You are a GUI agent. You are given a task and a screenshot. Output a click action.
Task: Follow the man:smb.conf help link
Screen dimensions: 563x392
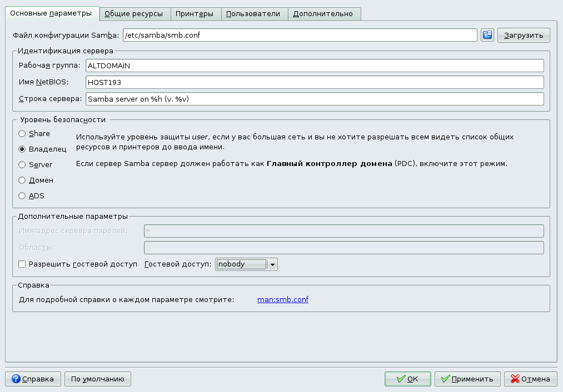point(282,299)
